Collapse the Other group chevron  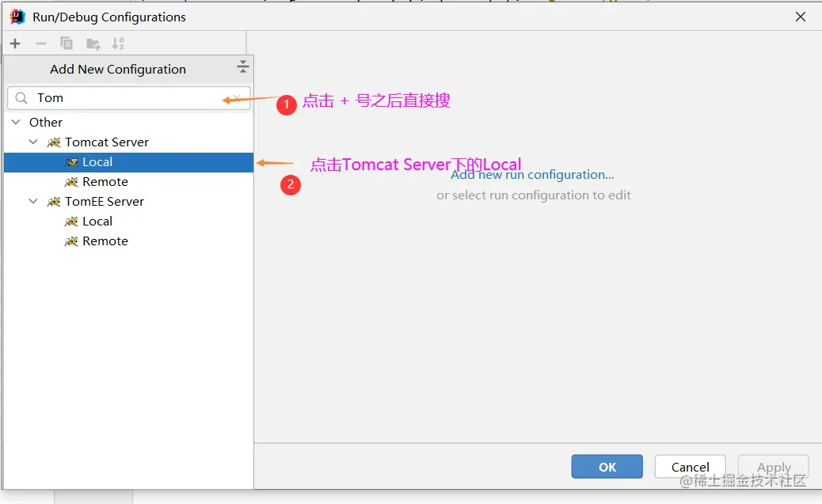[17, 122]
